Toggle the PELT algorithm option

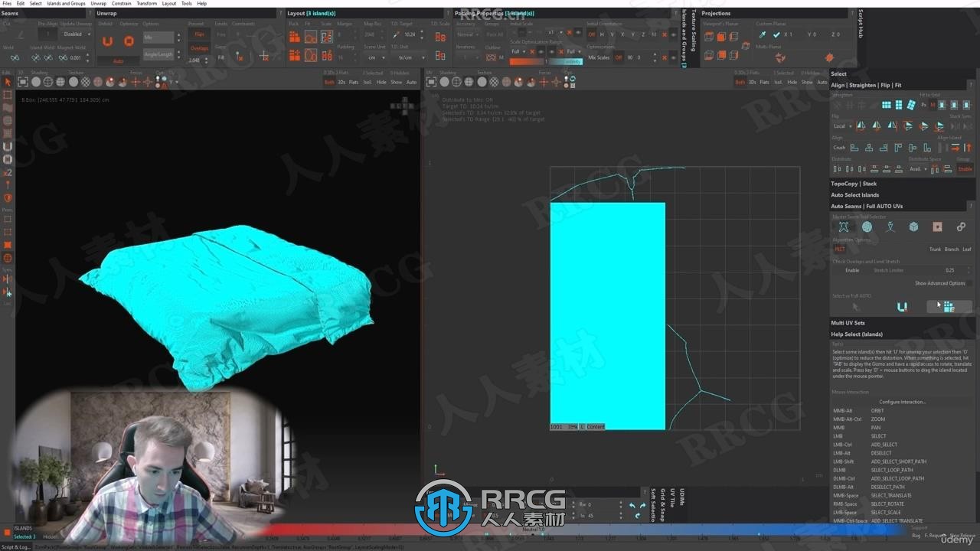tap(840, 249)
